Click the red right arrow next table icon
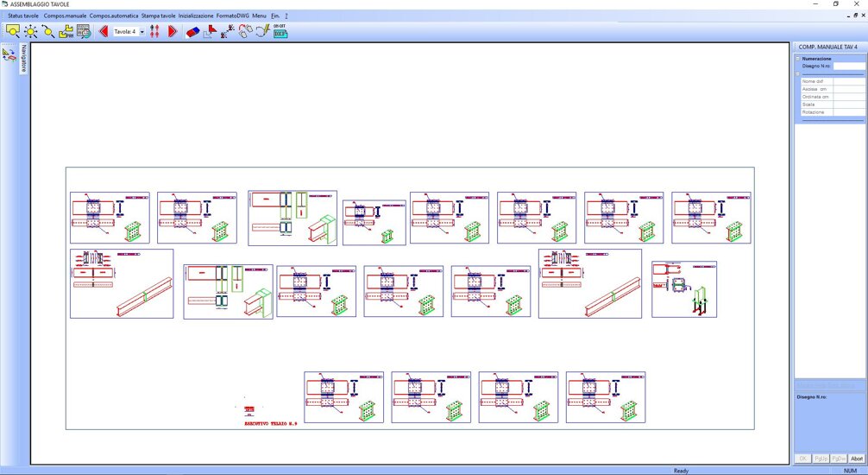Image resolution: width=868 pixels, height=475 pixels. tap(172, 31)
